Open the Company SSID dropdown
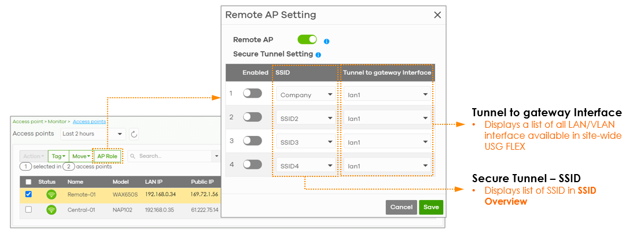Image resolution: width=644 pixels, height=229 pixels. pyautogui.click(x=306, y=95)
